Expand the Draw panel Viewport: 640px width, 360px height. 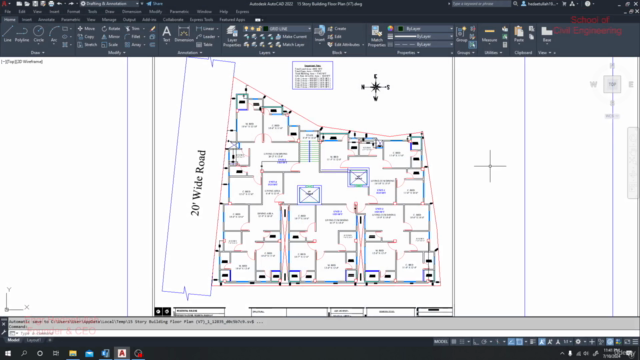pyautogui.click(x=38, y=53)
